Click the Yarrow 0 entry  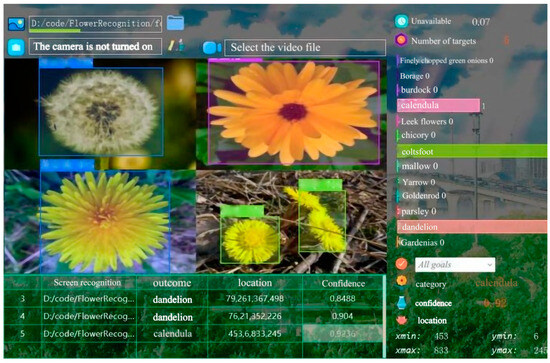click(418, 182)
